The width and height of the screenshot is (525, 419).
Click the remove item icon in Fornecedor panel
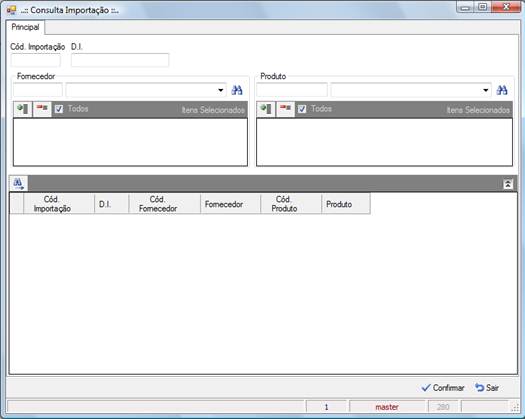tap(42, 109)
